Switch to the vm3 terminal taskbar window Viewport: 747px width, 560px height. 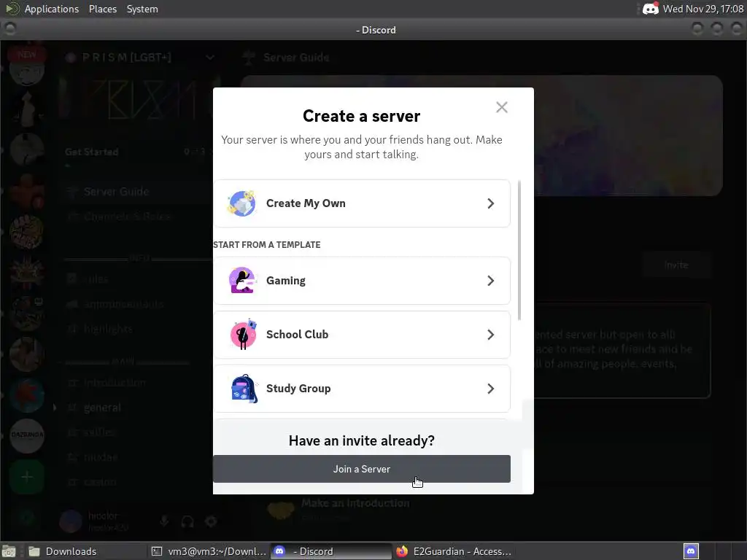[x=209, y=551]
